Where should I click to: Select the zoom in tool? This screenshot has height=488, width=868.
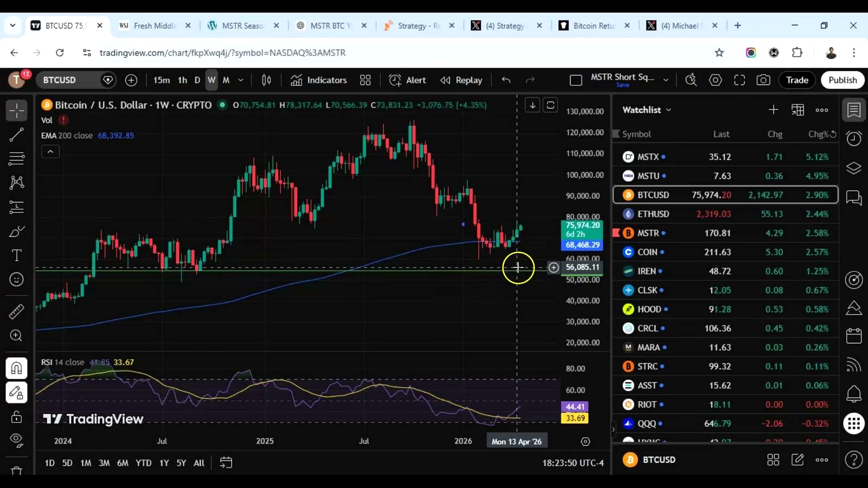pyautogui.click(x=16, y=336)
